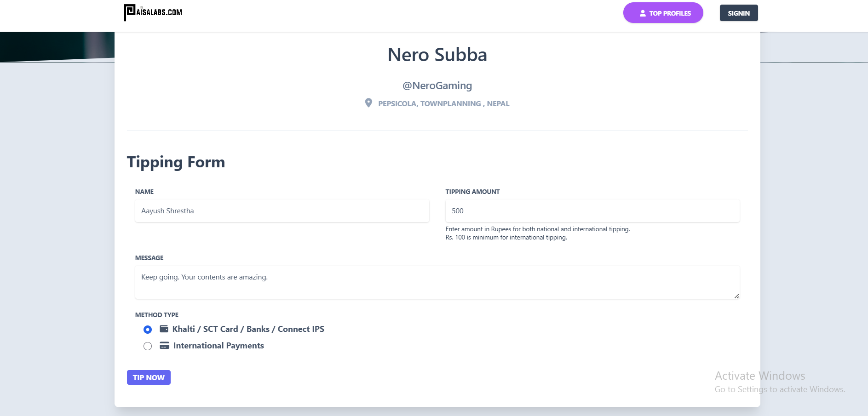Click the PaisaLabs.com logo
Screen dimensions: 868x416
click(153, 12)
